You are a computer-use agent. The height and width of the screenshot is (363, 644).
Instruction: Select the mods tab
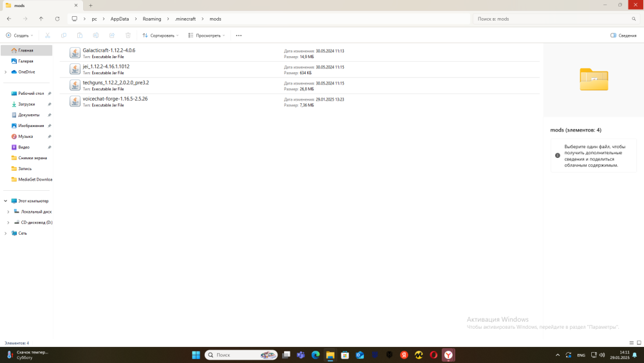(41, 5)
